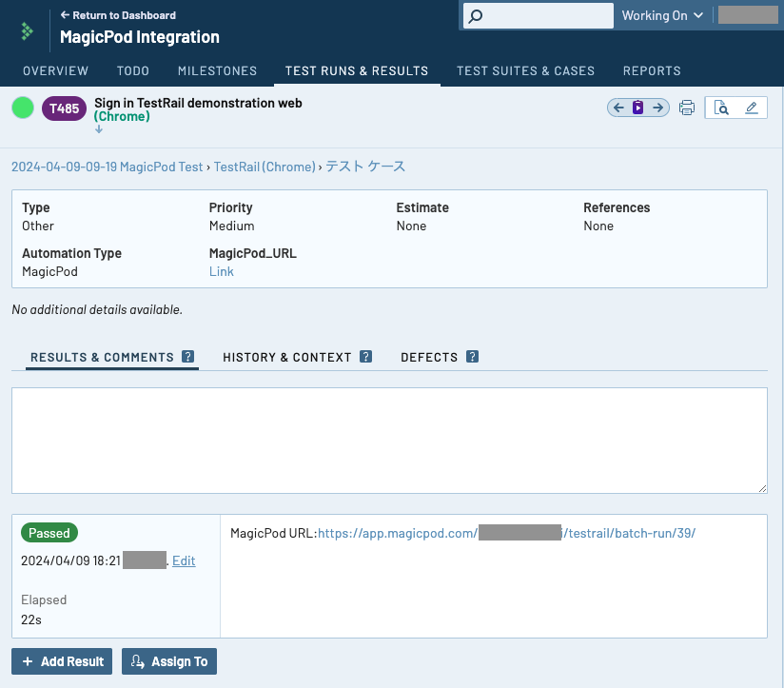Click the Priority value "Medium"
Screen dimensions: 784x688
click(x=231, y=226)
